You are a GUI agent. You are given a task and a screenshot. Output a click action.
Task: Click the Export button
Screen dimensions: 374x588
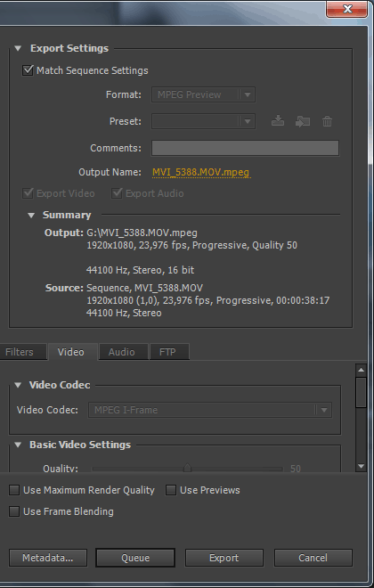pyautogui.click(x=224, y=558)
